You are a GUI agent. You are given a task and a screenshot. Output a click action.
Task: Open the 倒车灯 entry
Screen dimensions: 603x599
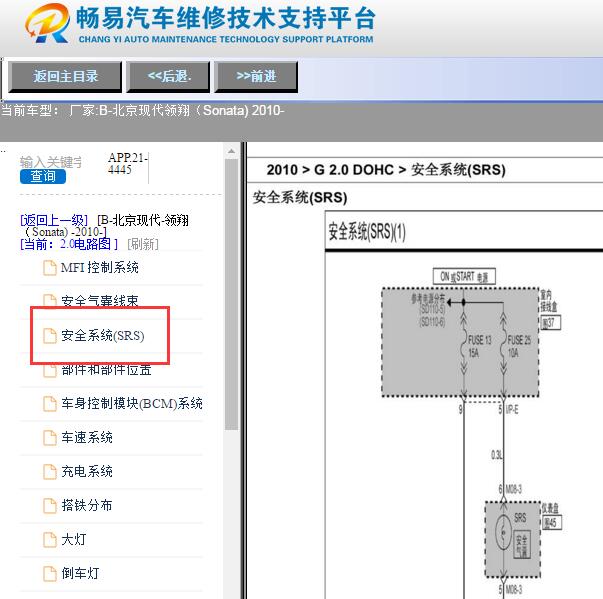(x=80, y=573)
